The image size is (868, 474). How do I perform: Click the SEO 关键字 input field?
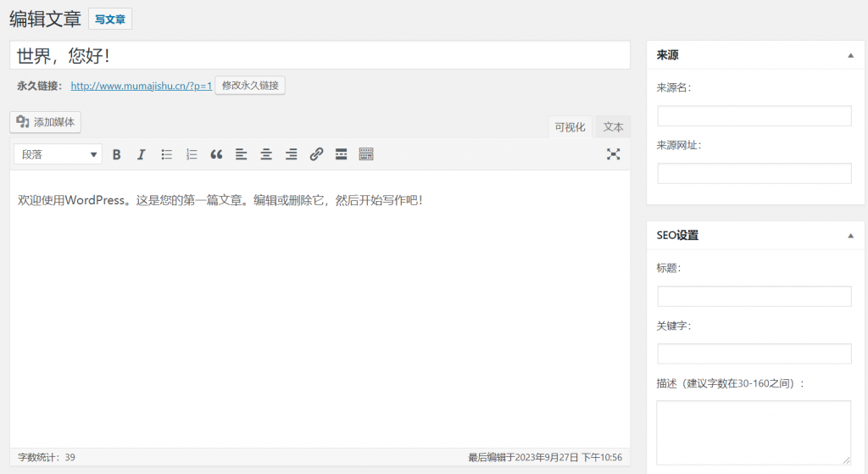coord(754,354)
